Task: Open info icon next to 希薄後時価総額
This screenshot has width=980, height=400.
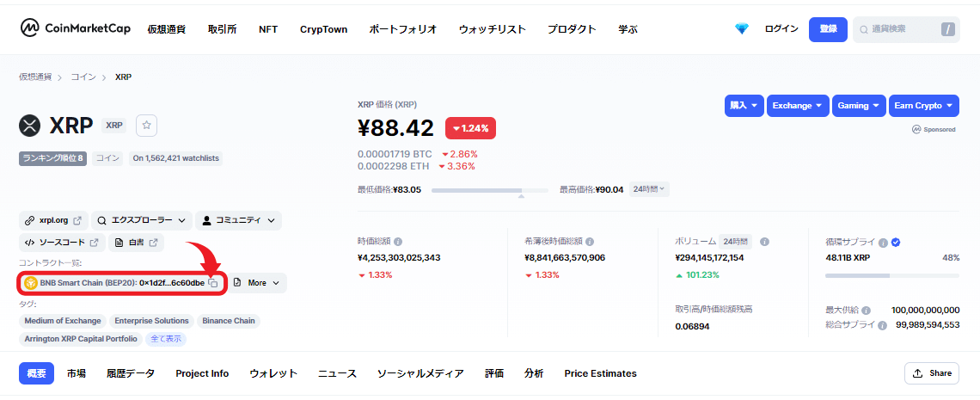Action: 590,241
